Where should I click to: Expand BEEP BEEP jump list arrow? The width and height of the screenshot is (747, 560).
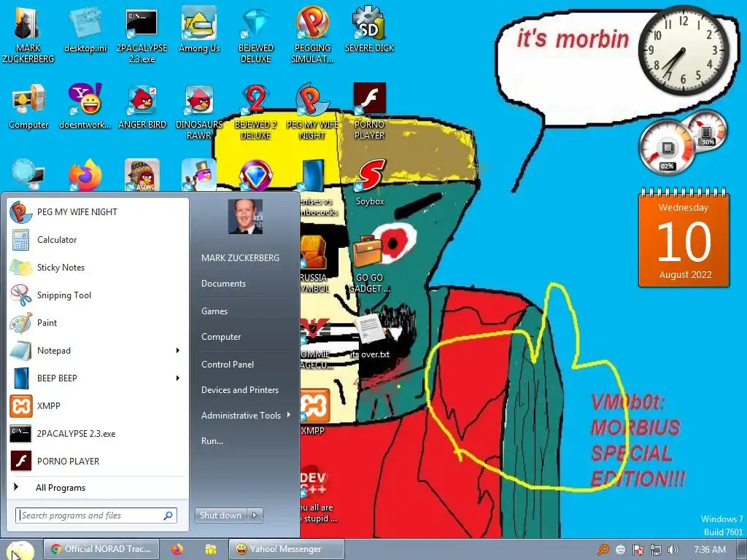[178, 378]
